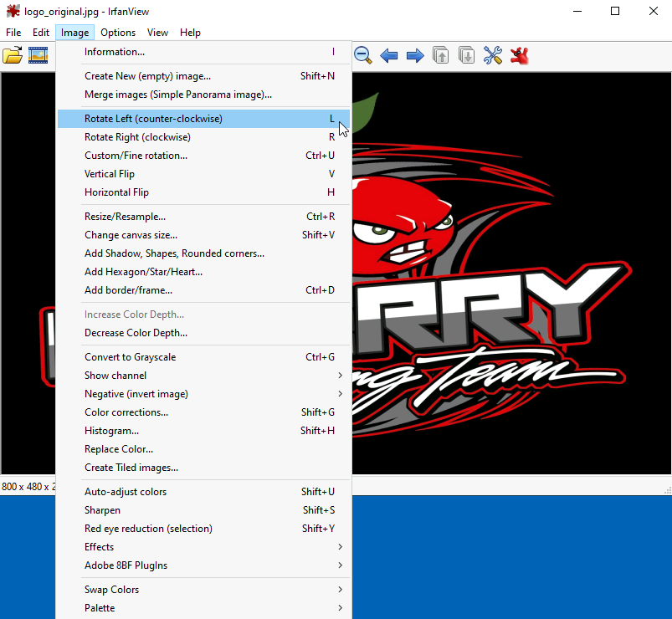
Task: Expand the Swap Colors submenu
Action: click(203, 590)
